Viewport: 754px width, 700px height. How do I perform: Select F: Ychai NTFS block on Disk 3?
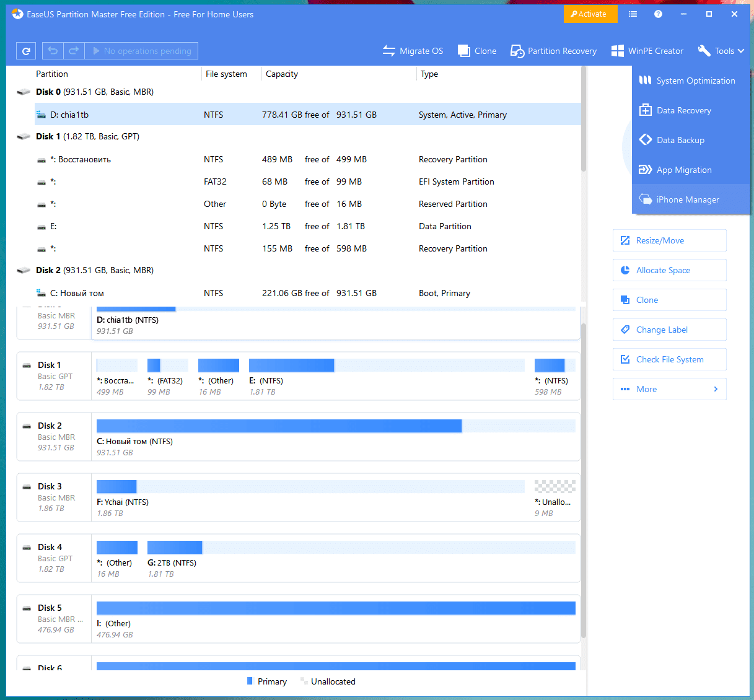[x=310, y=497]
